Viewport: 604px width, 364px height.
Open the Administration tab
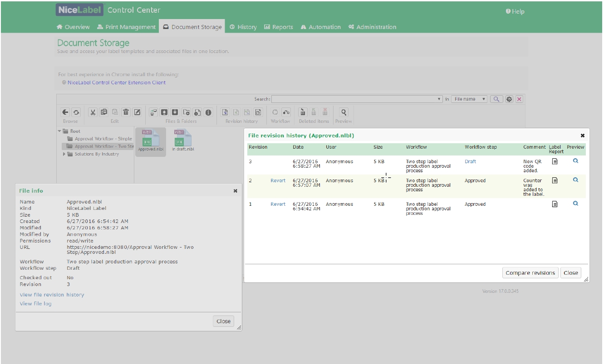372,27
